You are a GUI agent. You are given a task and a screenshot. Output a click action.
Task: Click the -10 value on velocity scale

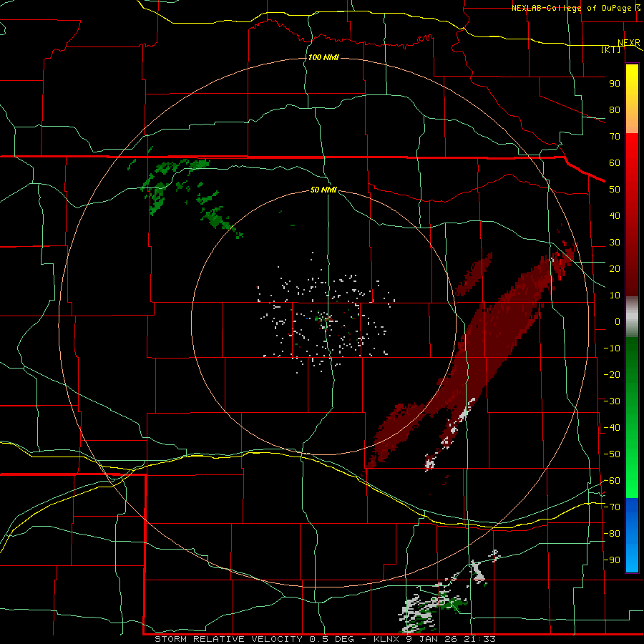point(612,348)
